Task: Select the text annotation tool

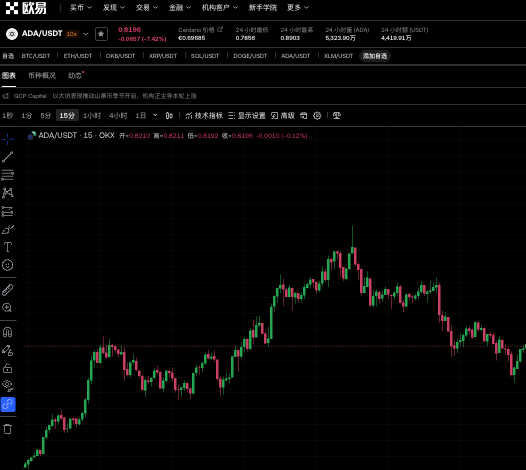Action: [8, 247]
